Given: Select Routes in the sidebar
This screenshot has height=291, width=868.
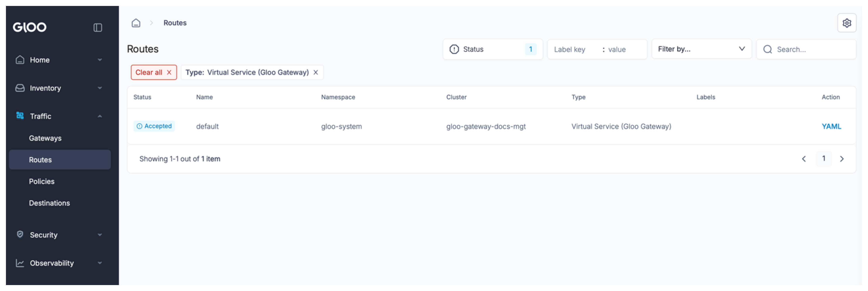Looking at the screenshot, I should click(60, 159).
